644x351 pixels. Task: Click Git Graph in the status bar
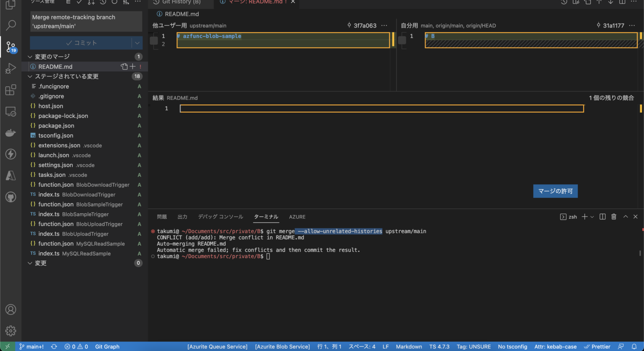(107, 346)
